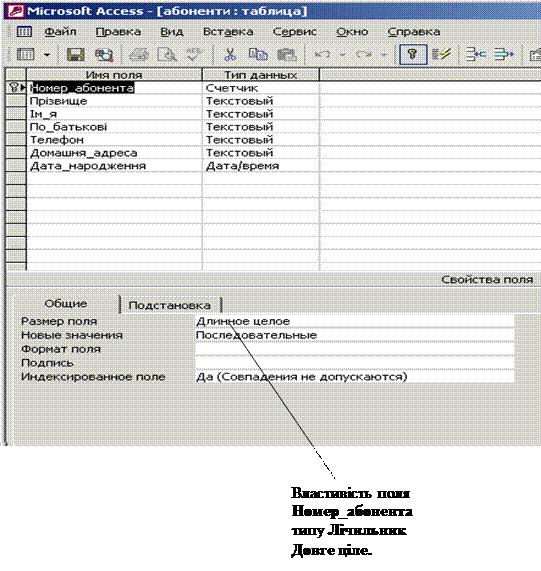
Task: Open Print Preview icon
Action: (x=167, y=55)
